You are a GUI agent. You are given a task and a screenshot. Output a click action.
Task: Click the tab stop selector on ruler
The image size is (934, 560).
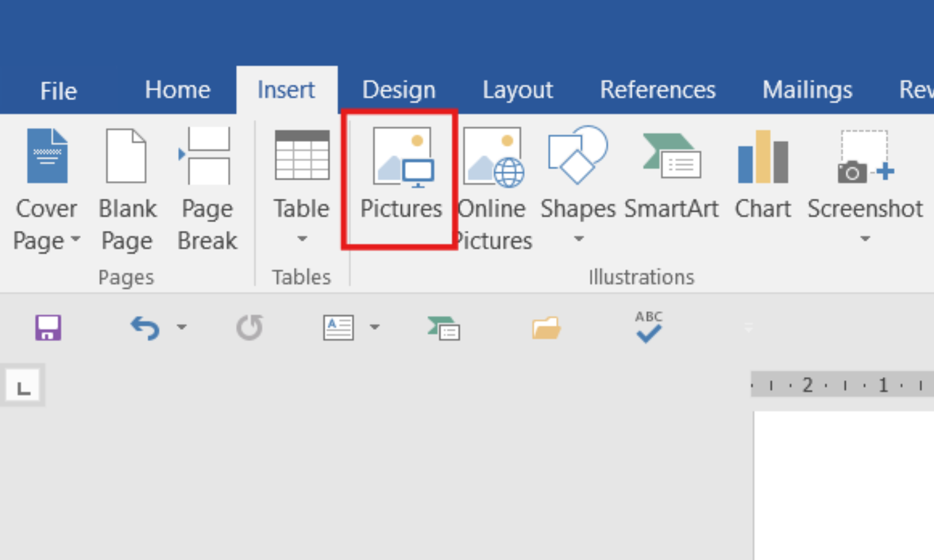point(23,387)
